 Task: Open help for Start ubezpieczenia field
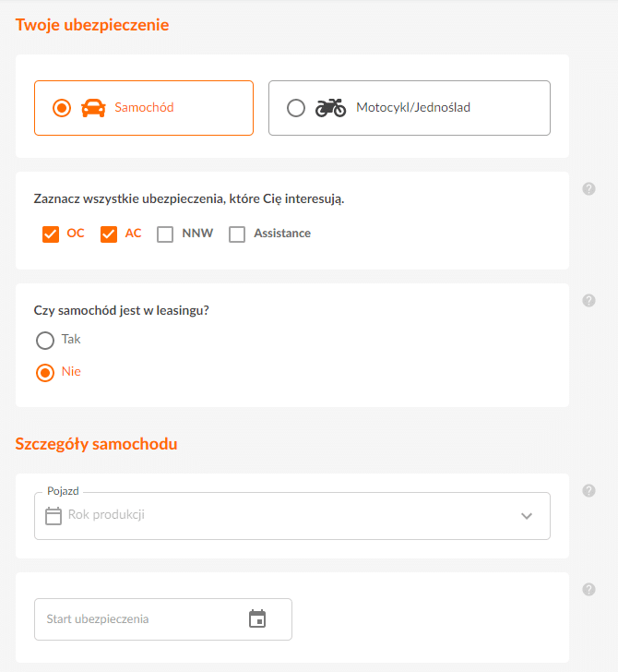click(x=588, y=590)
